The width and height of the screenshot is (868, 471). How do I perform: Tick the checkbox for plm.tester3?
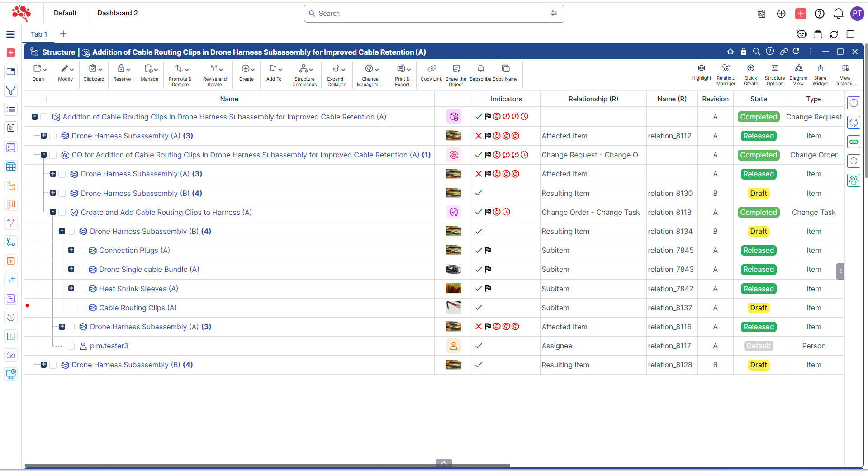[x=71, y=346]
